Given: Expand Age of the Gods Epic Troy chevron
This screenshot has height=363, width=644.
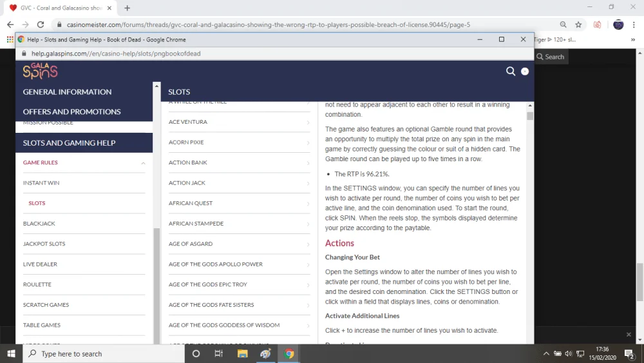Looking at the screenshot, I should (x=308, y=285).
